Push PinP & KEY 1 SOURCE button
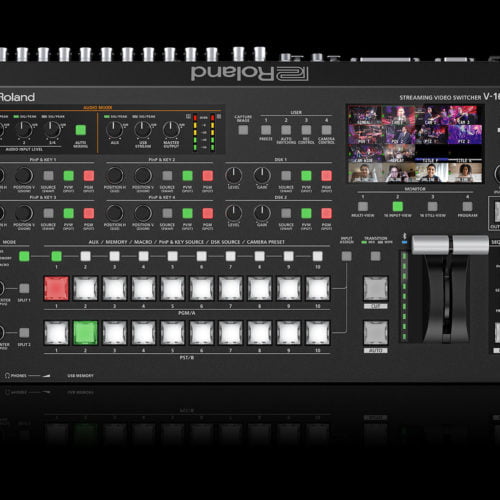The image size is (500, 500). [49, 176]
